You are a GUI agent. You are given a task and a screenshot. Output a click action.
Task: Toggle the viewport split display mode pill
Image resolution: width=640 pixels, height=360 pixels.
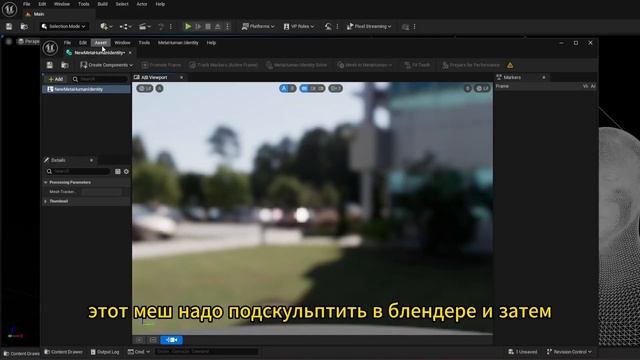pyautogui.click(x=312, y=88)
